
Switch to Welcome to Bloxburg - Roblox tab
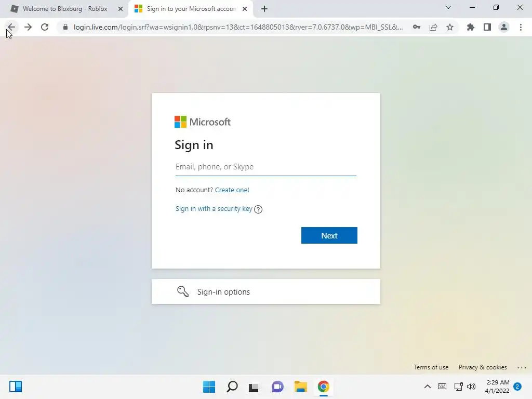pyautogui.click(x=64, y=9)
